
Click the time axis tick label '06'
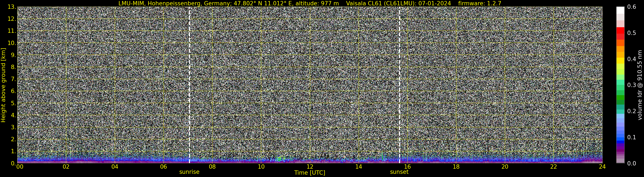tap(164, 167)
